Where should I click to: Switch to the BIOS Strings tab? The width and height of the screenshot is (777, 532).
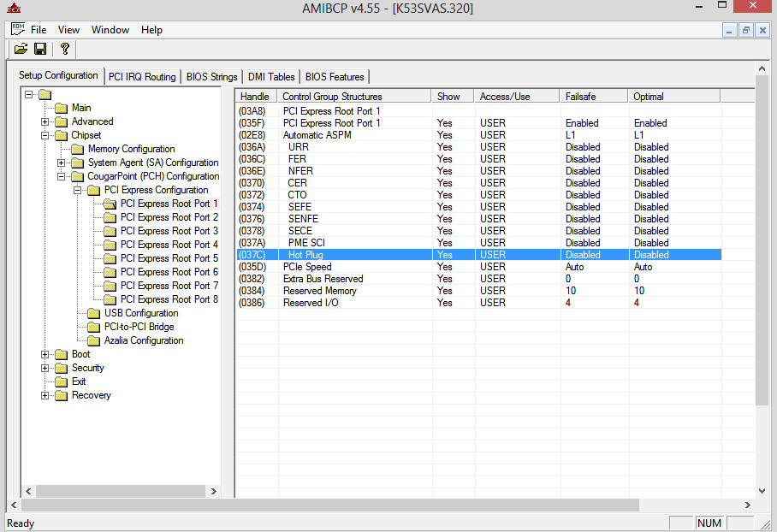[211, 77]
